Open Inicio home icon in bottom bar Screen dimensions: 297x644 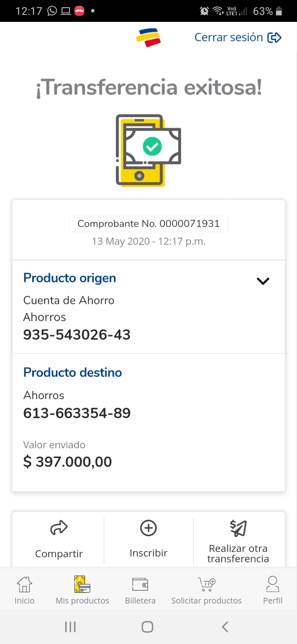tap(24, 585)
